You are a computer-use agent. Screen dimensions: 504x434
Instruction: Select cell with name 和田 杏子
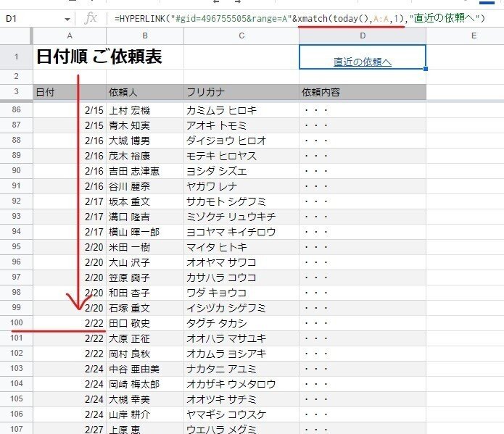(x=145, y=293)
